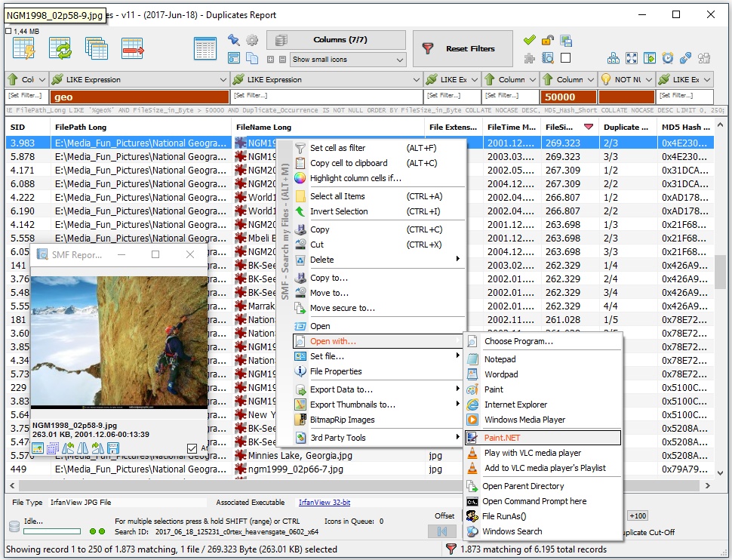The height and width of the screenshot is (560, 732).
Task: Click the gray puzzle piece icon
Action: (530, 58)
